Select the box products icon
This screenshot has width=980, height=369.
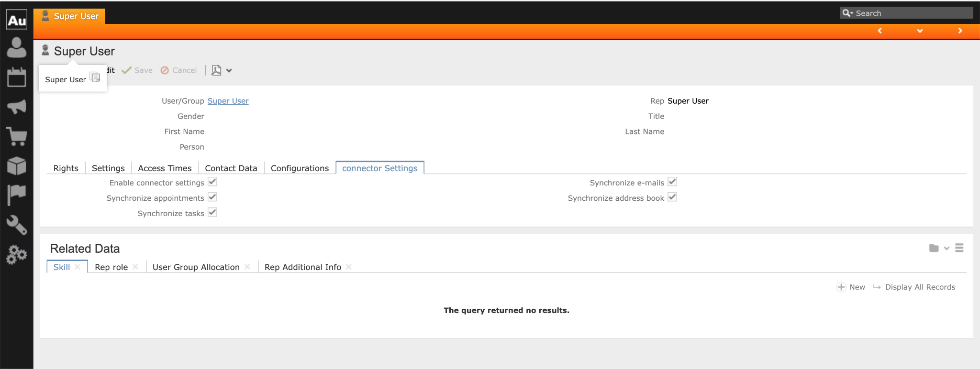point(16,166)
